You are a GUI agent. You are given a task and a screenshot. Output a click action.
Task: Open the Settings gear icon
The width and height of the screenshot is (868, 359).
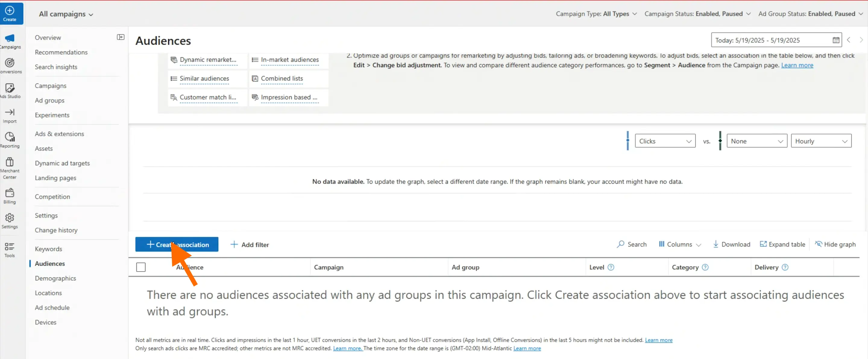coord(10,217)
